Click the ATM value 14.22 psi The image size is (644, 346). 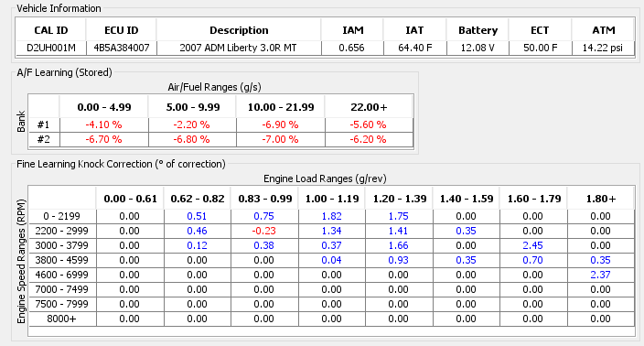603,48
